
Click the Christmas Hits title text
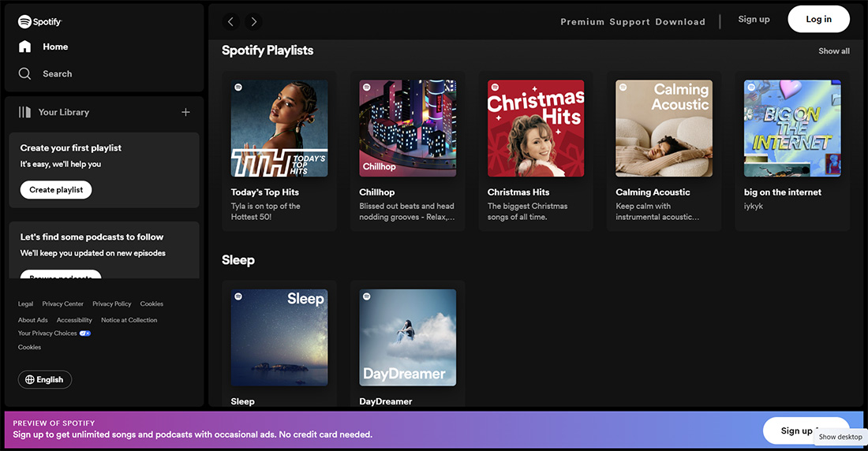[518, 192]
